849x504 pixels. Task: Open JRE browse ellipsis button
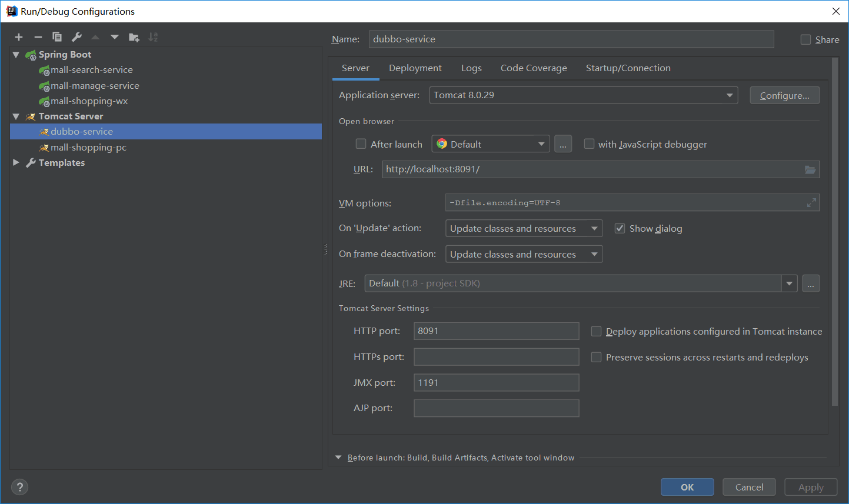[811, 283]
